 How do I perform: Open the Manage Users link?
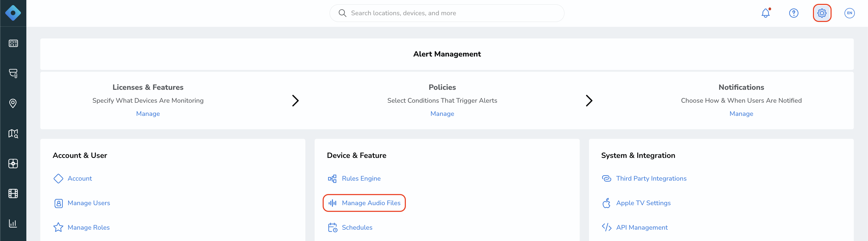(x=89, y=203)
